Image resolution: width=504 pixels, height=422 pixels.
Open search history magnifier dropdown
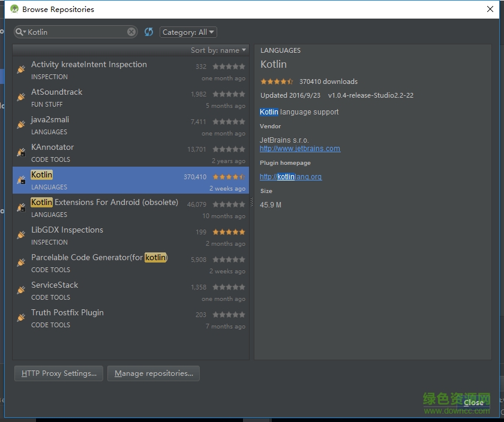point(21,32)
